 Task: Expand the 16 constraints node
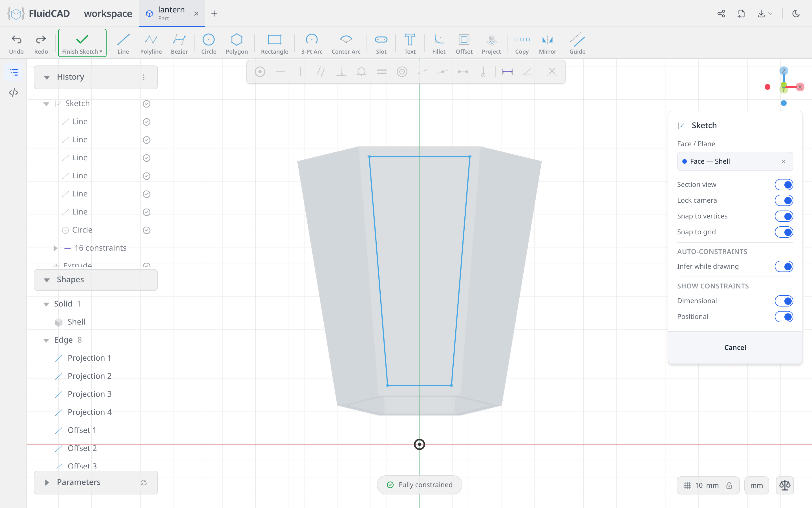[x=55, y=248]
